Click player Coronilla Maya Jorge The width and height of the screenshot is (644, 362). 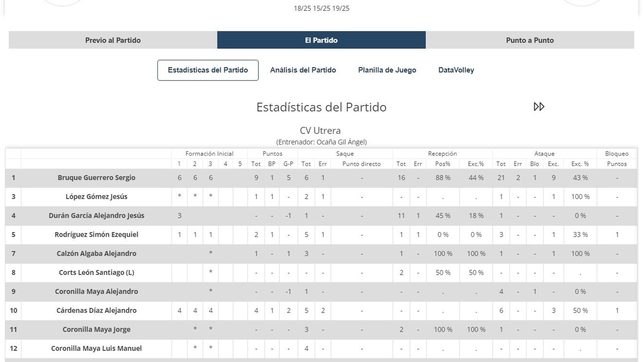(x=96, y=329)
